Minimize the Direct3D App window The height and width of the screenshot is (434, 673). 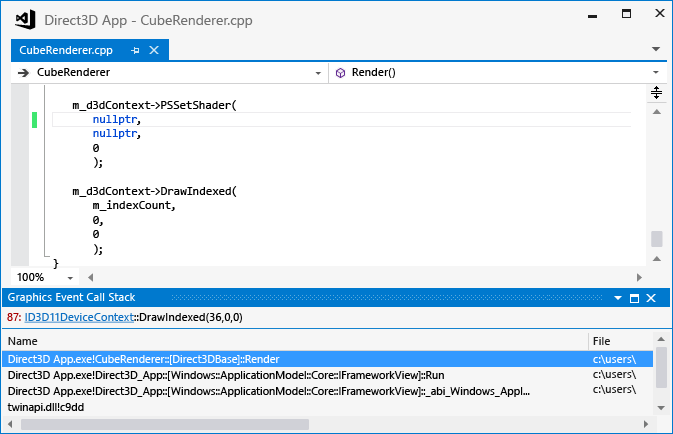(x=593, y=16)
